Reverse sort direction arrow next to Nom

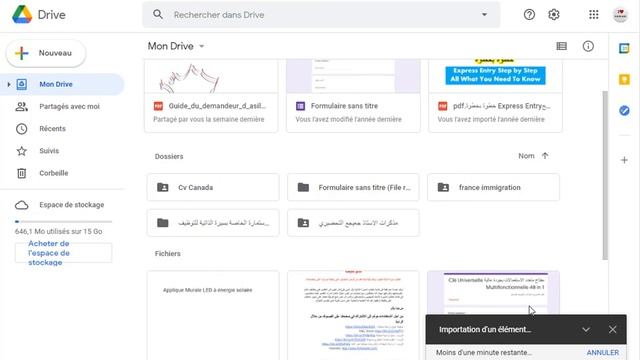coord(545,156)
